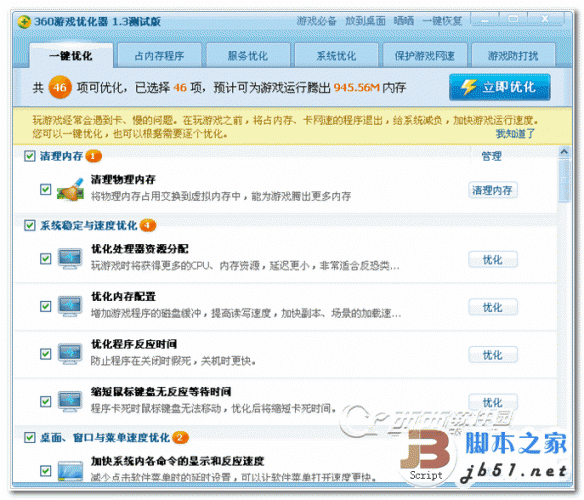Click the 一键恢复 link in title bar
The height and width of the screenshot is (500, 584).
[x=442, y=21]
